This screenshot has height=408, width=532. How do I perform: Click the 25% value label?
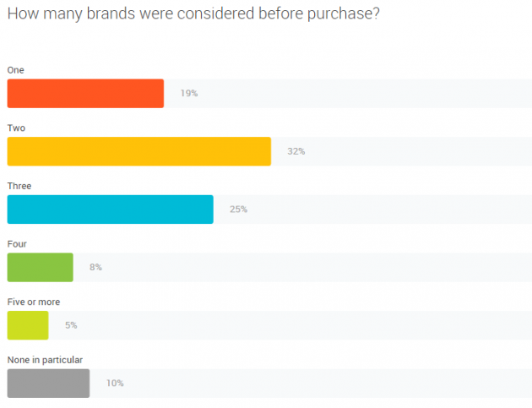(238, 209)
